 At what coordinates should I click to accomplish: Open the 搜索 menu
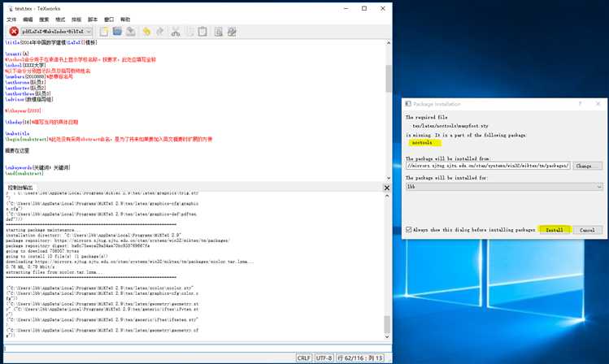tap(44, 19)
